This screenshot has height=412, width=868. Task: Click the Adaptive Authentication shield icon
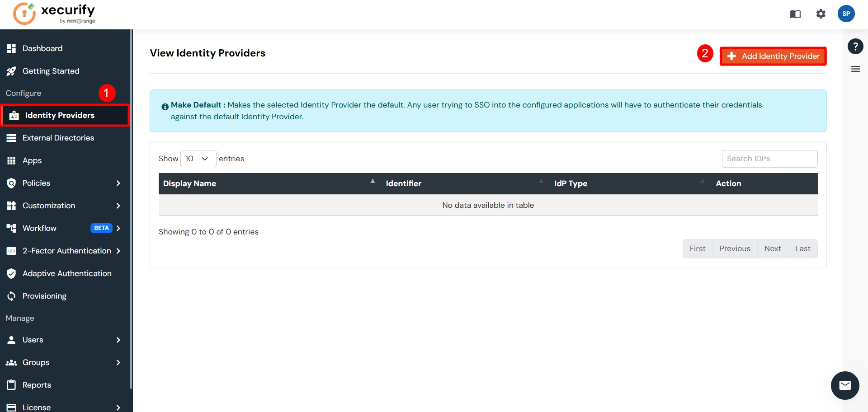pyautogui.click(x=11, y=273)
